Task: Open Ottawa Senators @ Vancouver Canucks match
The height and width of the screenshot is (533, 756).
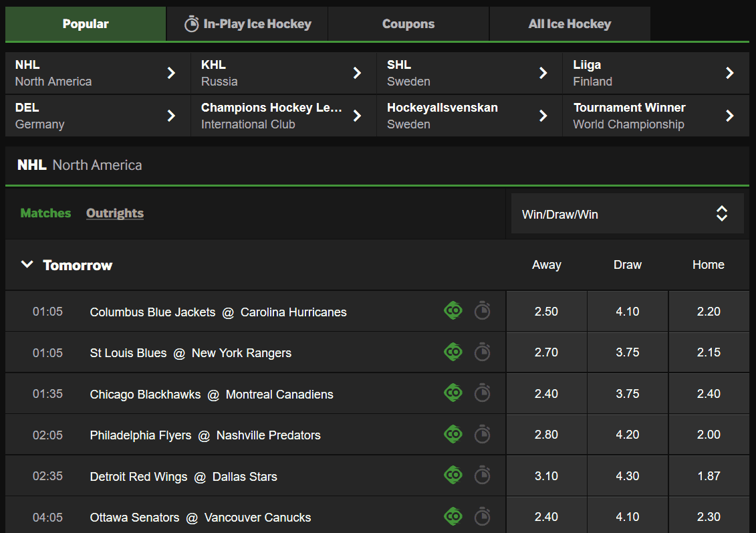Action: click(x=200, y=518)
